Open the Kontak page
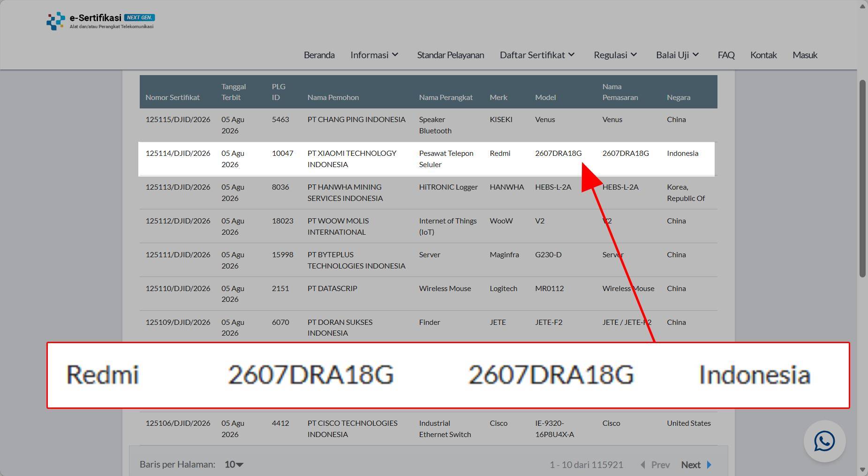 [x=763, y=55]
